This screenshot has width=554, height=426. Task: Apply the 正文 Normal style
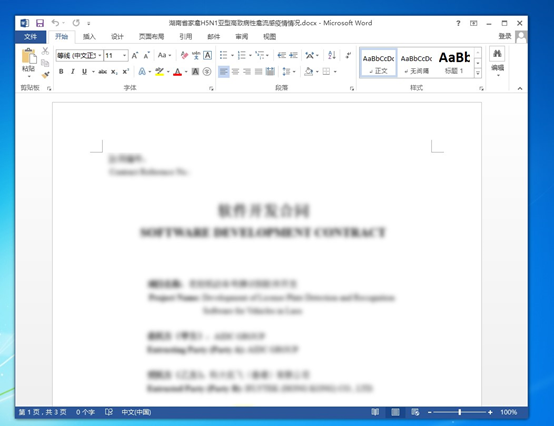378,63
